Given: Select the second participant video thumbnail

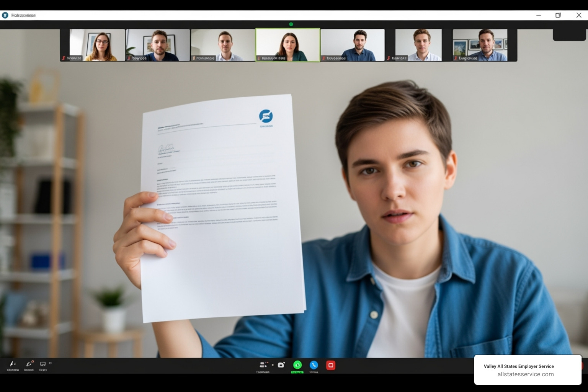Looking at the screenshot, I should click(158, 44).
